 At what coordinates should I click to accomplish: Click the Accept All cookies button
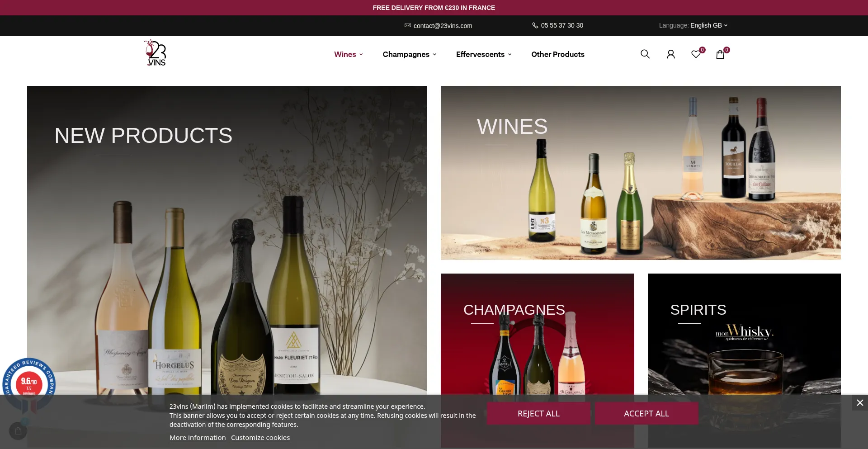tap(646, 413)
